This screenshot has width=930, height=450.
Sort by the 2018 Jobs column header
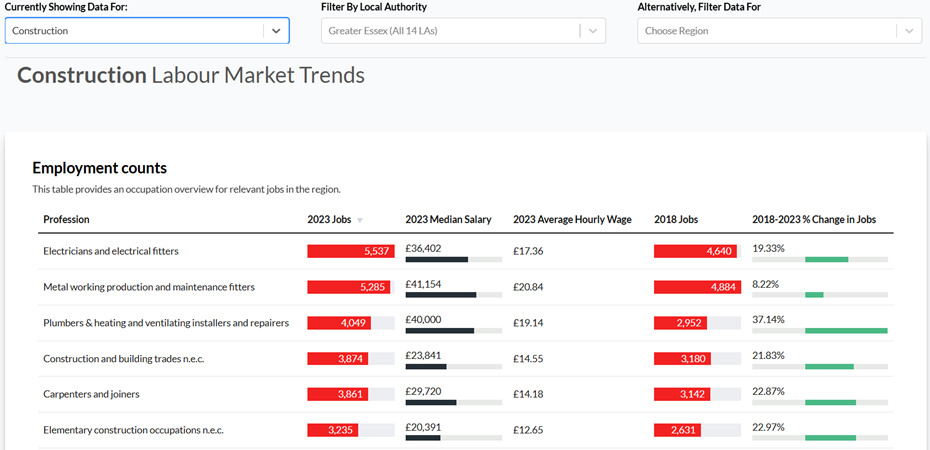(x=676, y=220)
